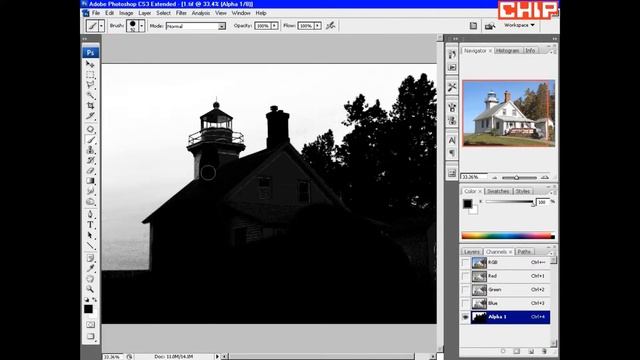Viewport: 640px width, 360px height.
Task: Create new channel button
Action: click(531, 351)
